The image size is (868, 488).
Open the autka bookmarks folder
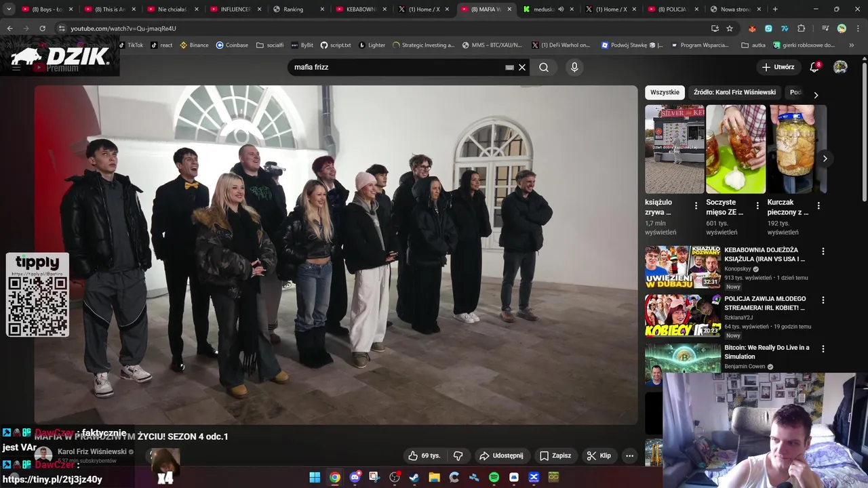(x=753, y=45)
